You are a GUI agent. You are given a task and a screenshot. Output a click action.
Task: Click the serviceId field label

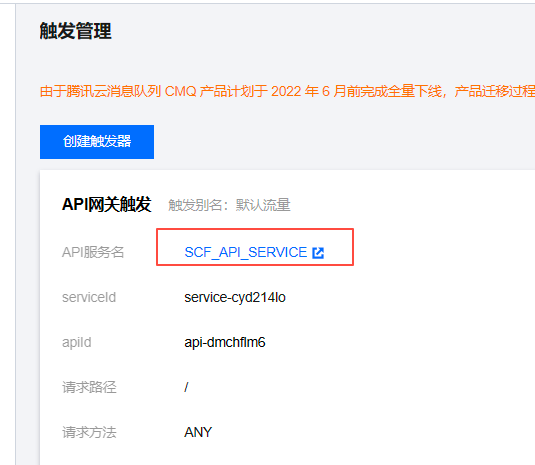pos(89,297)
